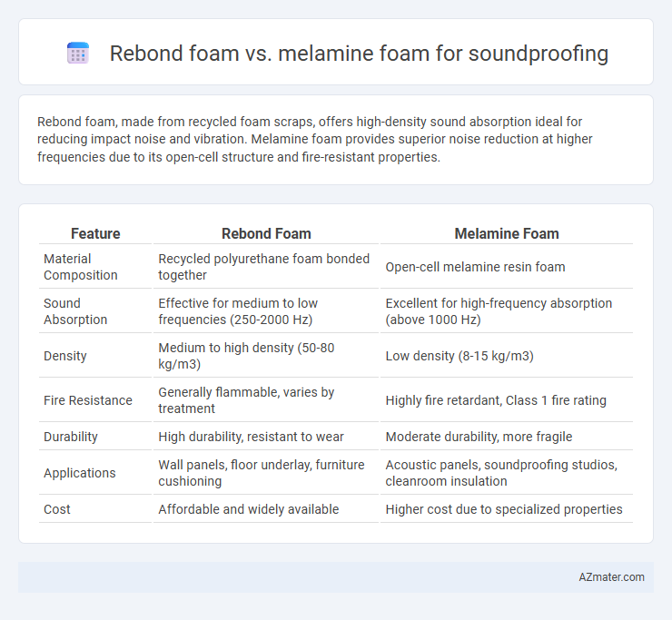
Task: Click the intro paragraph about rebond foam
Action: point(314,139)
